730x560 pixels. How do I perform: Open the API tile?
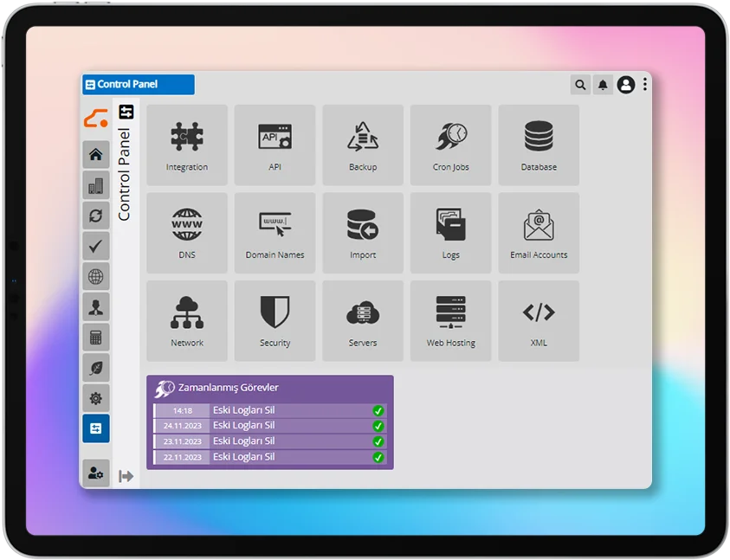[275, 145]
